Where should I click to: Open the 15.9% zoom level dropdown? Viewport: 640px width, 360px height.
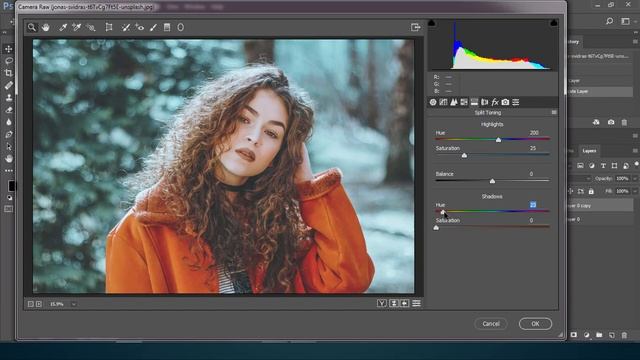tap(73, 304)
